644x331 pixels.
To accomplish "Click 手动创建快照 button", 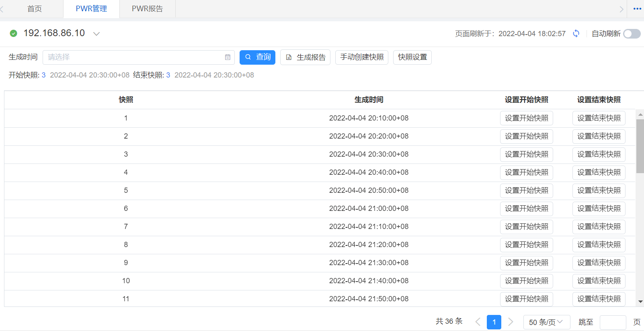I will (362, 57).
